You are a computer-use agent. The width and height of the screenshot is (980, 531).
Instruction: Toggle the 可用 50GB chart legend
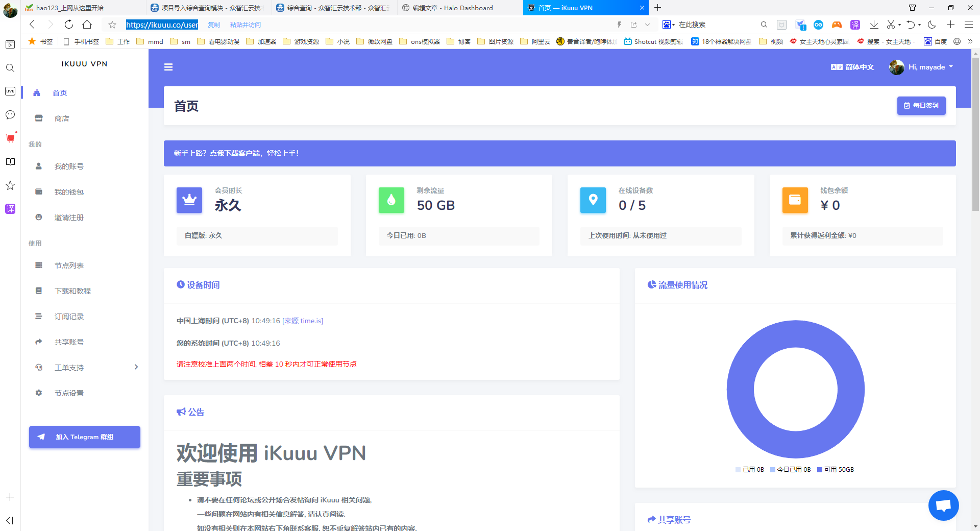pos(836,470)
